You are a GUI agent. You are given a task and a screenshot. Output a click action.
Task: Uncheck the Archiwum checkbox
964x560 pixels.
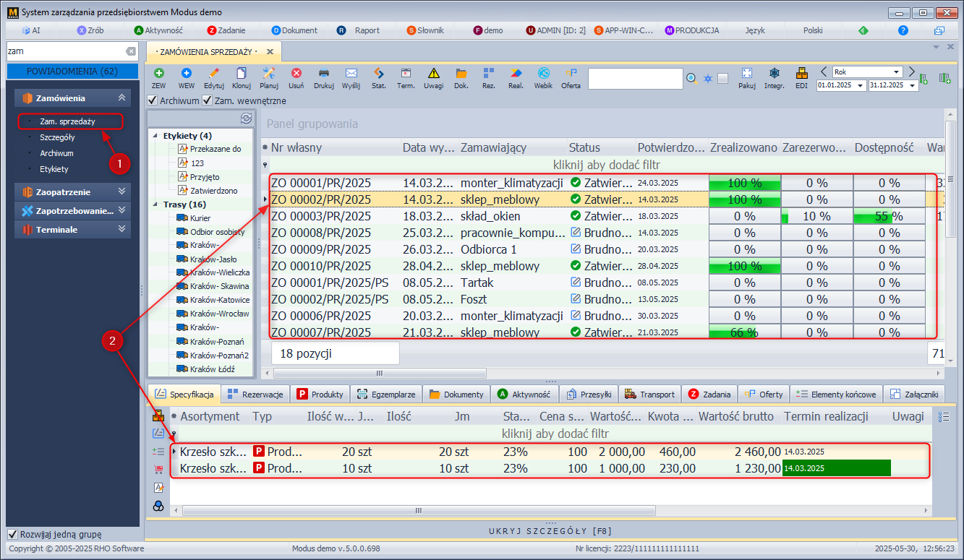[153, 100]
